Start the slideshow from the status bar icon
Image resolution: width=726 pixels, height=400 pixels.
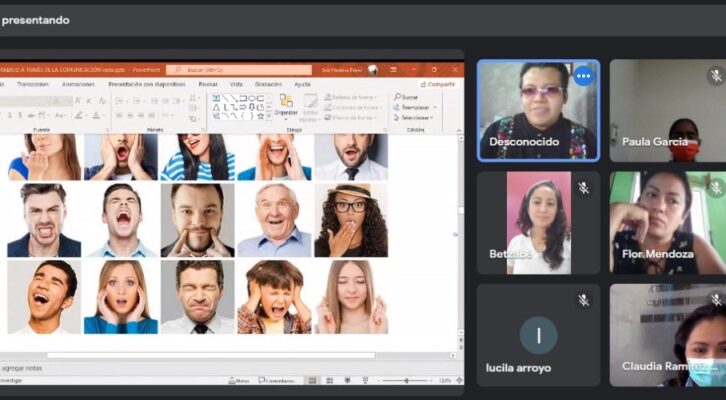[365, 381]
